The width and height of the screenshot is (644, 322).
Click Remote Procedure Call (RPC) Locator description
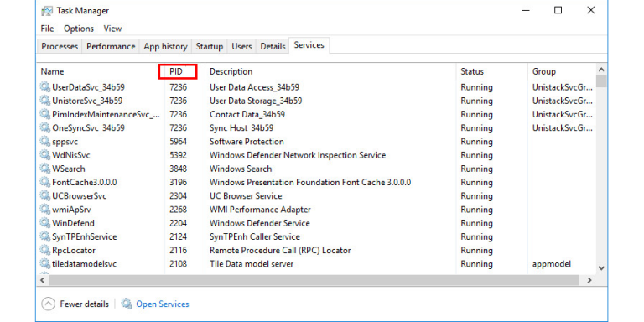click(x=280, y=250)
